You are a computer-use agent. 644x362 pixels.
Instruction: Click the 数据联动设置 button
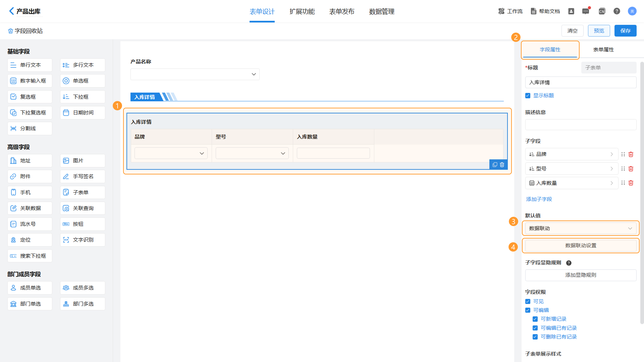point(580,246)
